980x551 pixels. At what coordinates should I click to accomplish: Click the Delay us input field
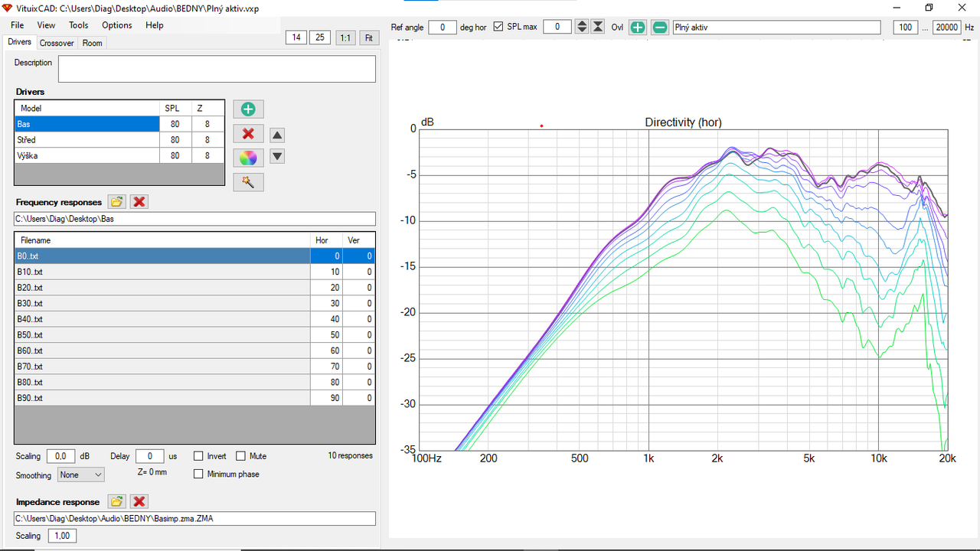pyautogui.click(x=150, y=456)
